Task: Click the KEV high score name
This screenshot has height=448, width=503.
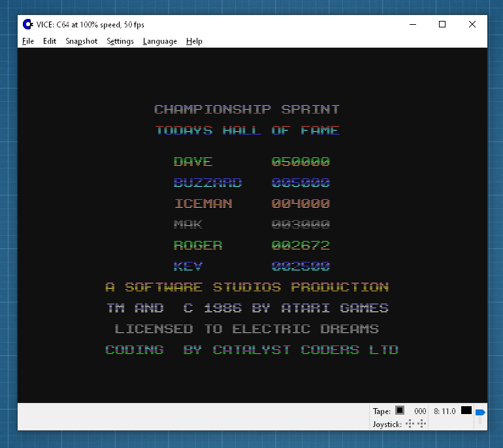Action: (x=188, y=266)
